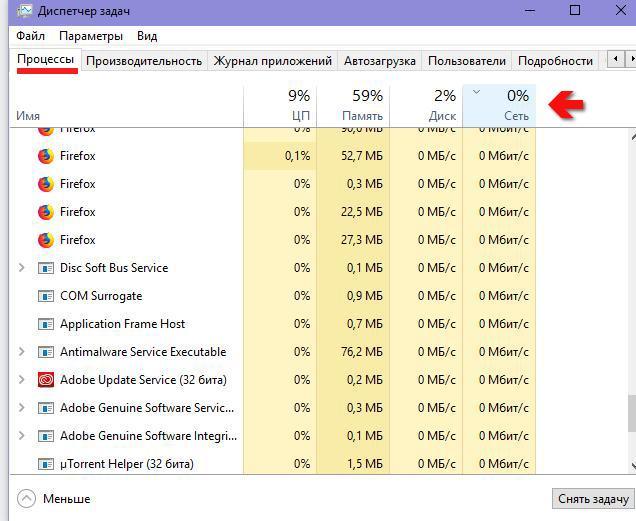This screenshot has height=521, width=636.
Task: Expand the Antimalware Service Executable row
Action: [22, 352]
